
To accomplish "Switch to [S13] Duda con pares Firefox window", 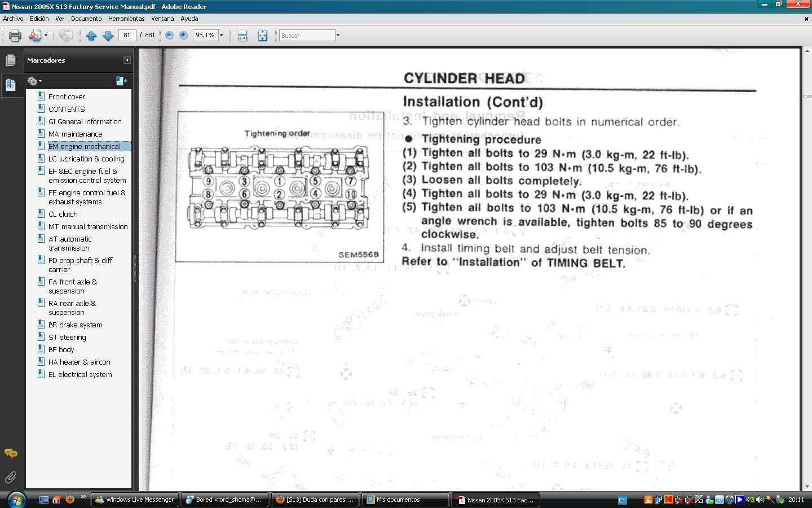I will coord(315,500).
